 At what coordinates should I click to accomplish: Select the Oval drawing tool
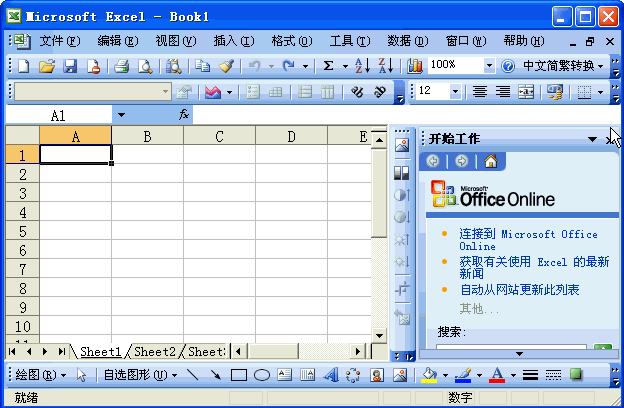pos(261,375)
